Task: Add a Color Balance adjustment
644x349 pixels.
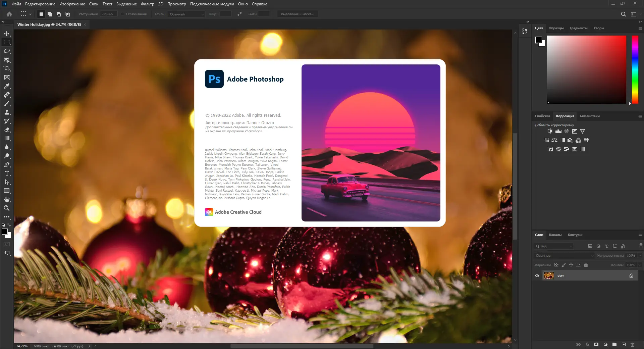Action: pos(554,140)
